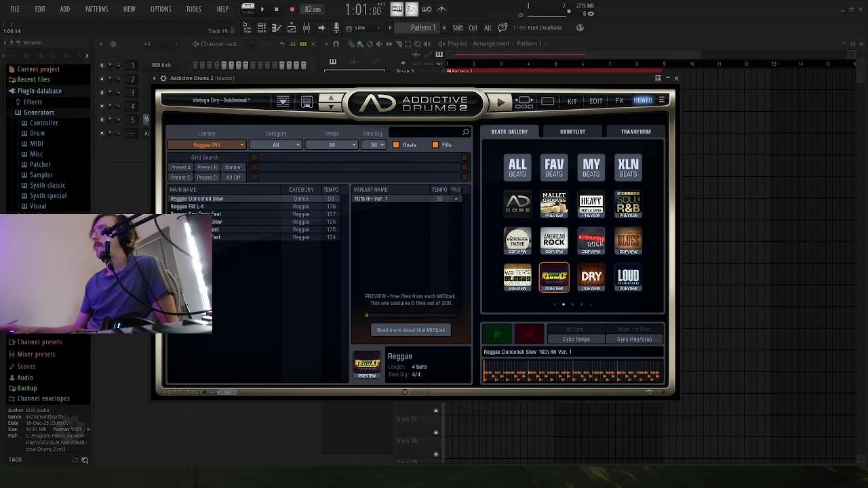Open the EDIT menu

click(40, 9)
